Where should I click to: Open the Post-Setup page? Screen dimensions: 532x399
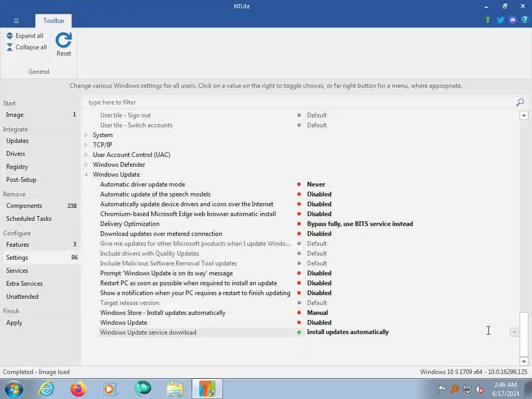pos(41,179)
